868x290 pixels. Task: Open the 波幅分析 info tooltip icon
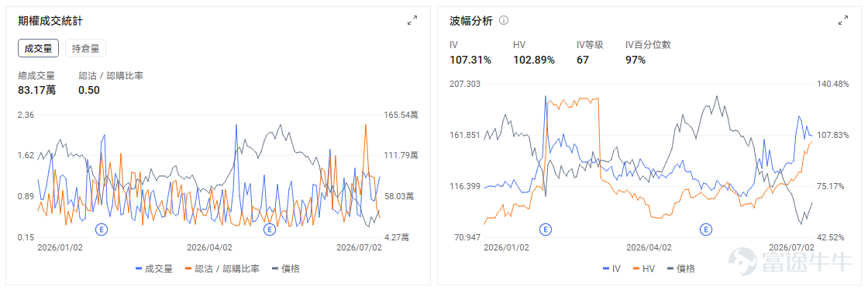tap(504, 20)
